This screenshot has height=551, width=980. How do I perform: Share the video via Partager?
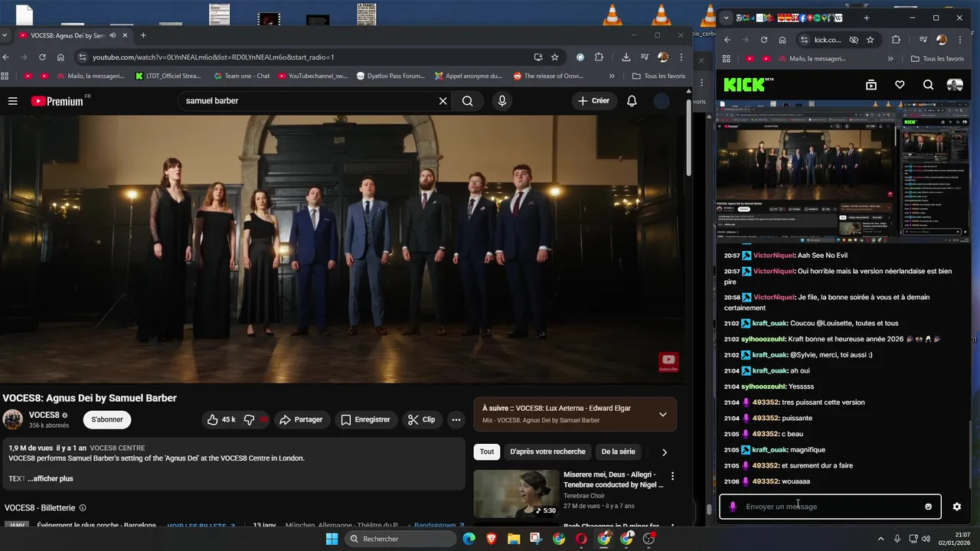(301, 419)
